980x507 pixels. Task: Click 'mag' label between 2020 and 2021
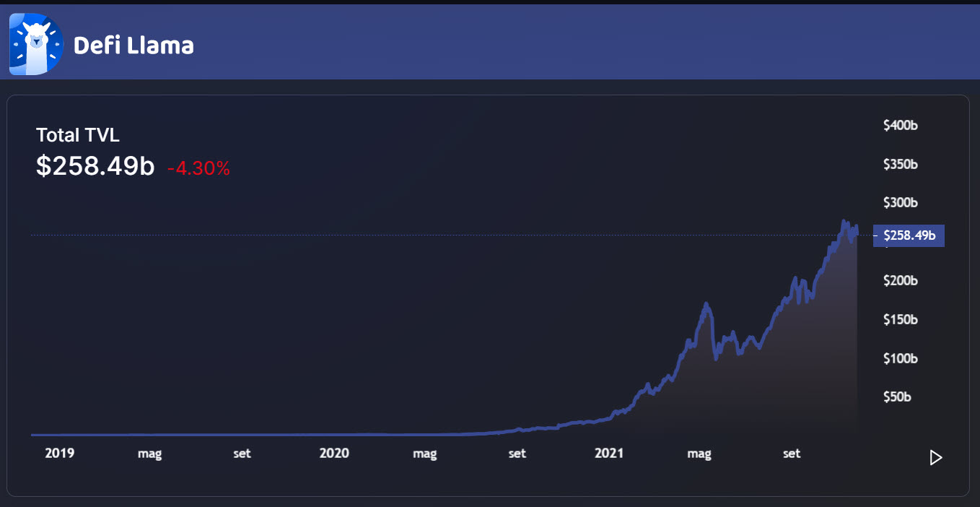tap(425, 454)
